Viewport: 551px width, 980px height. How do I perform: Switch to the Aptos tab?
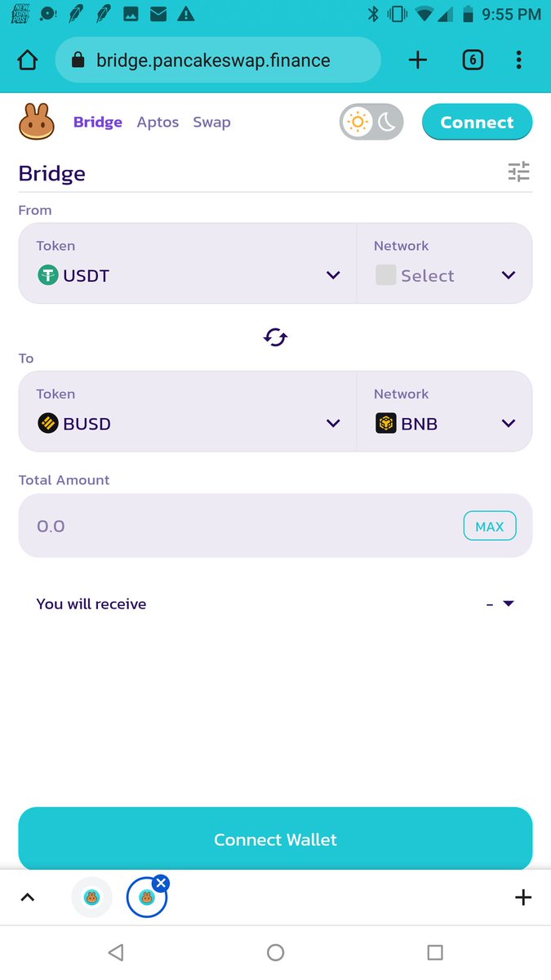click(x=158, y=122)
